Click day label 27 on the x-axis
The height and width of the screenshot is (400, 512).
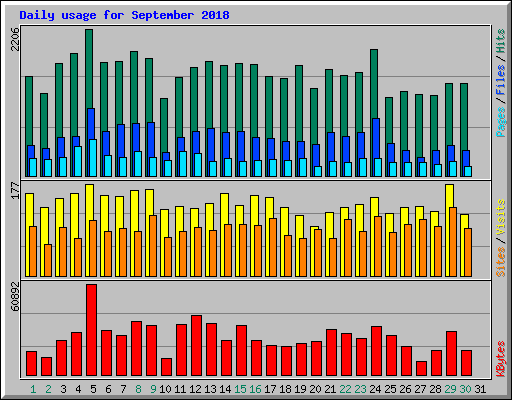click(x=420, y=389)
